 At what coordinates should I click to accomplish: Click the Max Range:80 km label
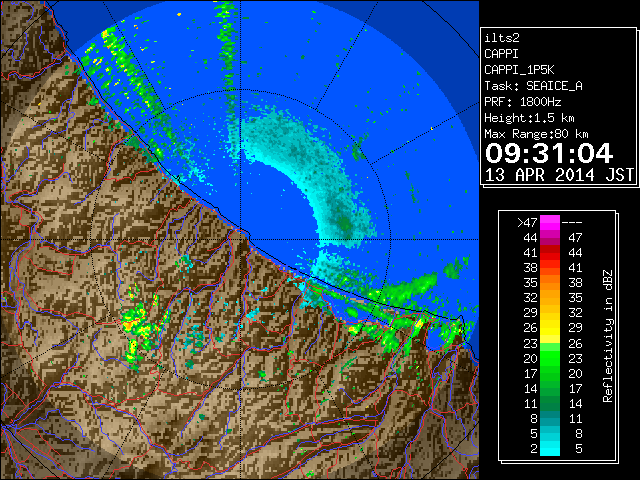coord(536,134)
